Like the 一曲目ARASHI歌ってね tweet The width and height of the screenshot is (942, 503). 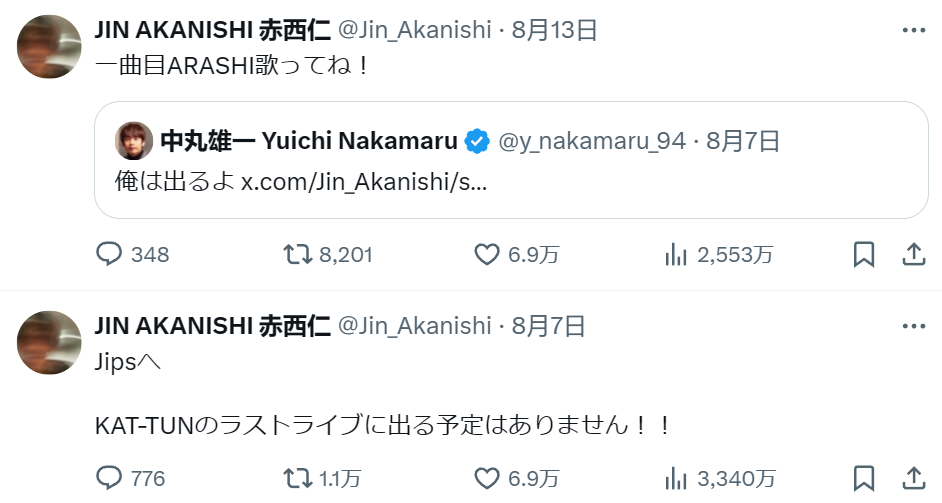486,255
